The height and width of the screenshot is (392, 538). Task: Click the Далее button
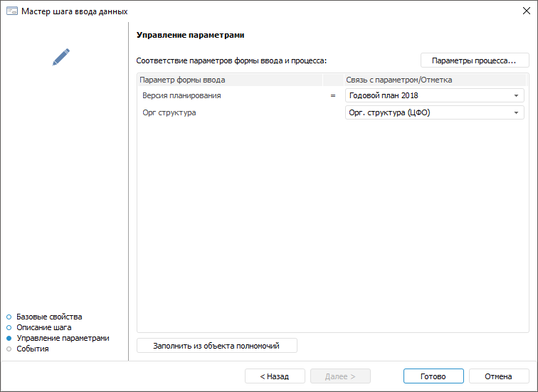340,376
